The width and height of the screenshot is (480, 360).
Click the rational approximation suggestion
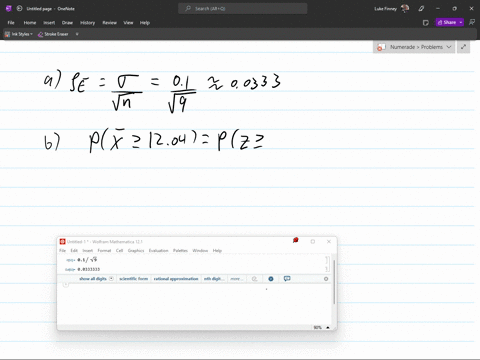pyautogui.click(x=176, y=279)
